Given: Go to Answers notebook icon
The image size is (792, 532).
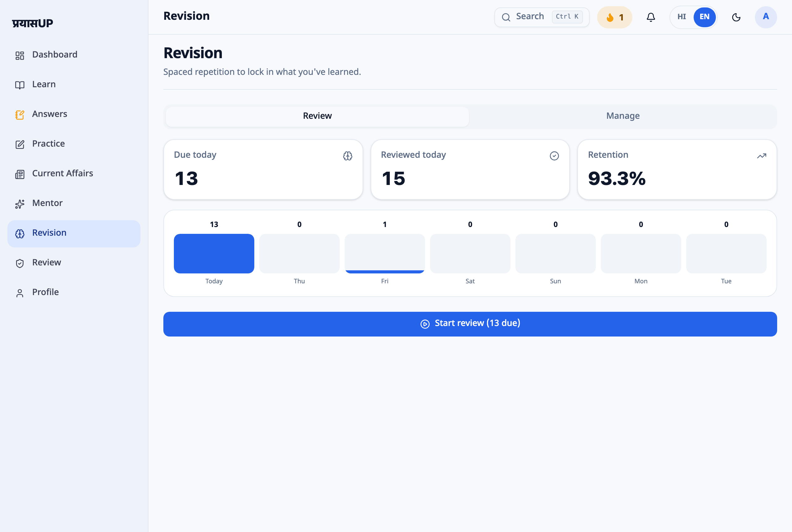Looking at the screenshot, I should coord(20,115).
